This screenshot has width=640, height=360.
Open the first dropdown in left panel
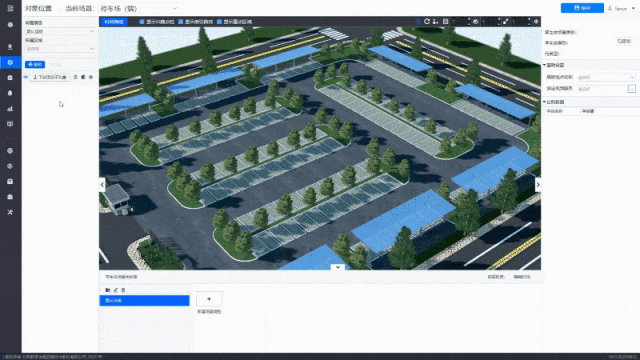[x=60, y=31]
